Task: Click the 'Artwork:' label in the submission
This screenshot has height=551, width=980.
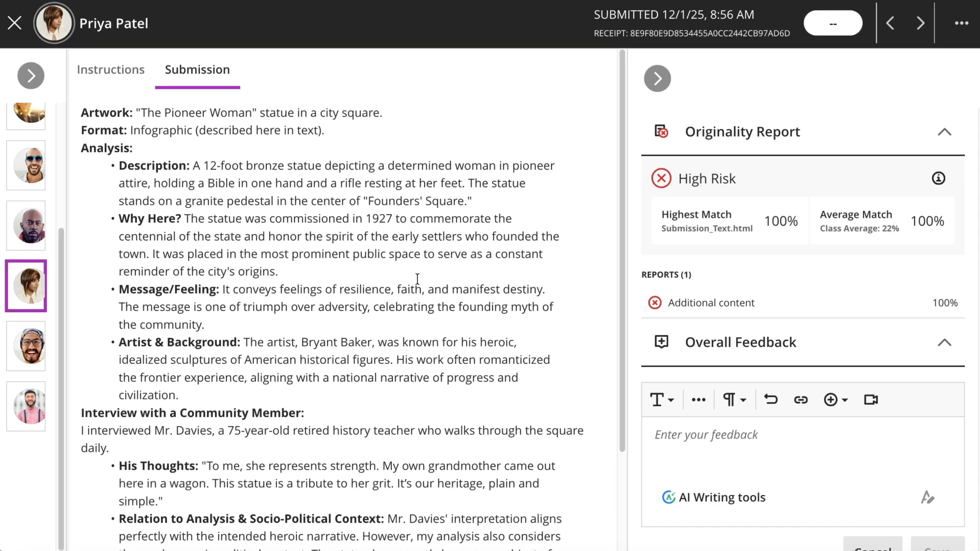Action: coord(107,113)
